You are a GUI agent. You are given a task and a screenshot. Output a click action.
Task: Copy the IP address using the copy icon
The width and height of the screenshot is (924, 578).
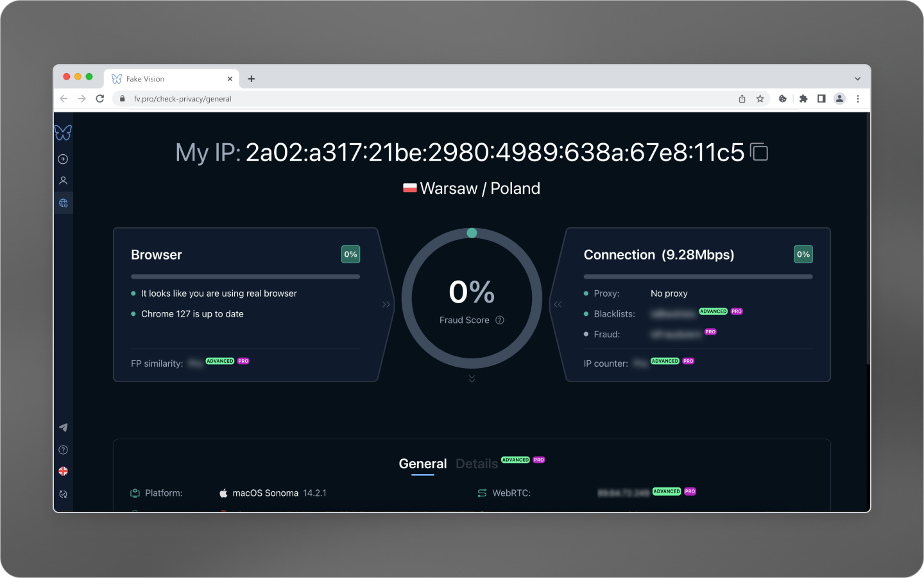(759, 152)
